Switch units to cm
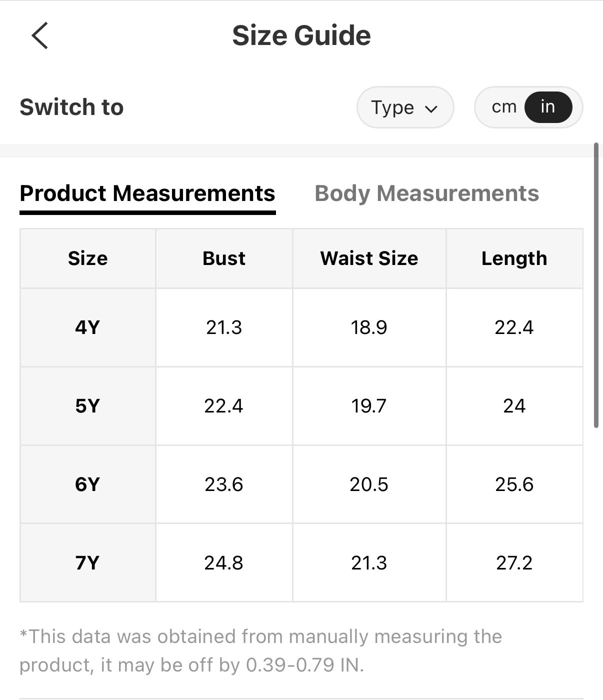This screenshot has height=700, width=603. click(503, 107)
